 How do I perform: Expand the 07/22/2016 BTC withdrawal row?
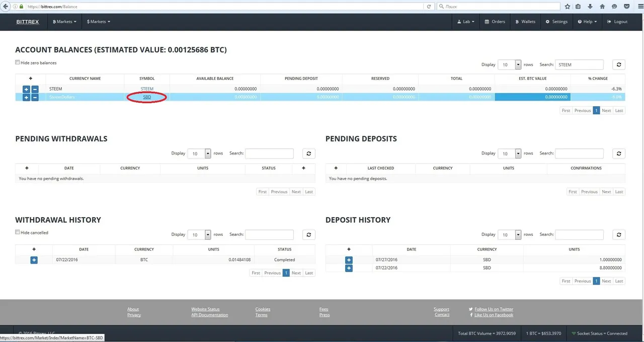click(34, 260)
